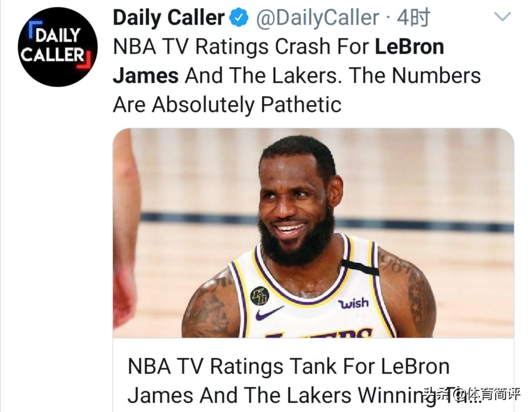532x412 pixels.
Task: Select bold word LeBron in tweet text
Action: 409,47
